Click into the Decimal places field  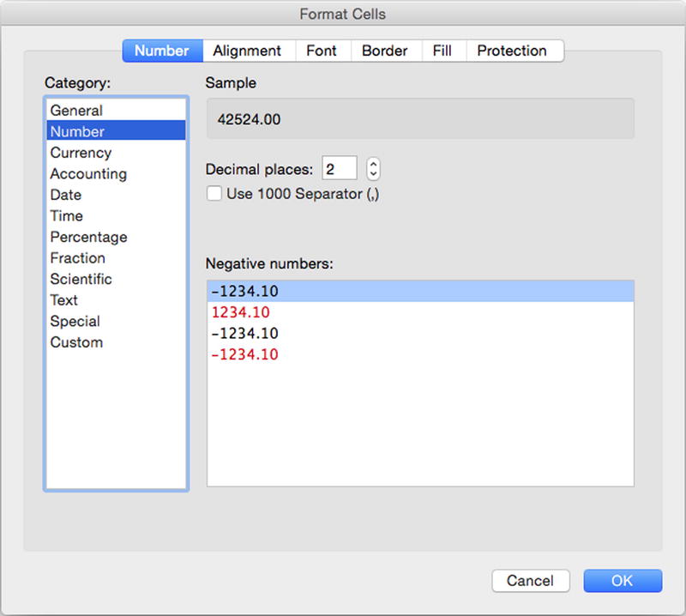point(340,168)
